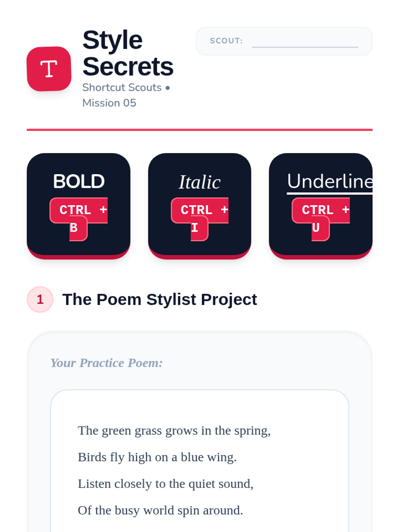Click the line Birds fly high
Viewport: 399px width, 532px height.
[x=157, y=457]
